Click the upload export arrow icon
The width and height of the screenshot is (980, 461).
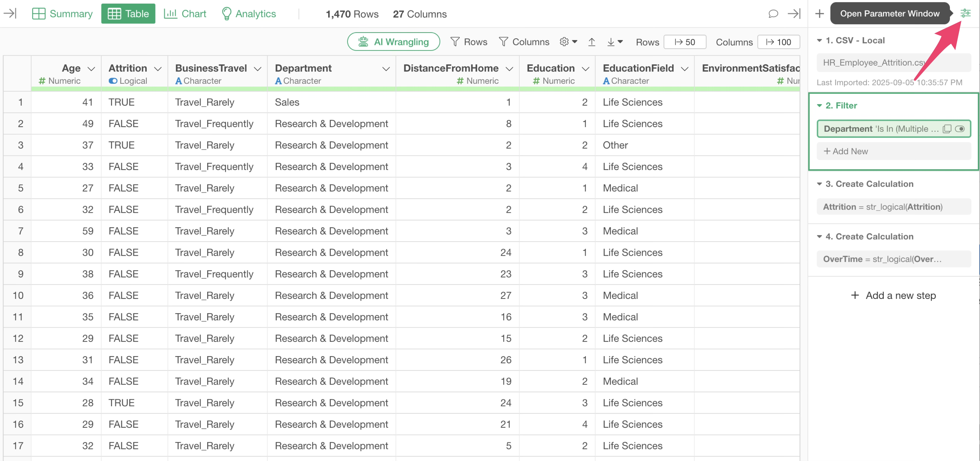click(592, 42)
